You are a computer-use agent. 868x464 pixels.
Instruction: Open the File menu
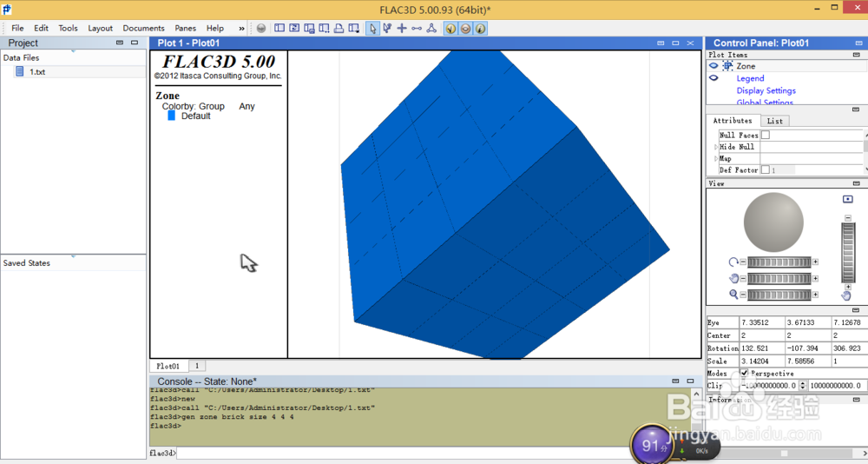click(17, 29)
